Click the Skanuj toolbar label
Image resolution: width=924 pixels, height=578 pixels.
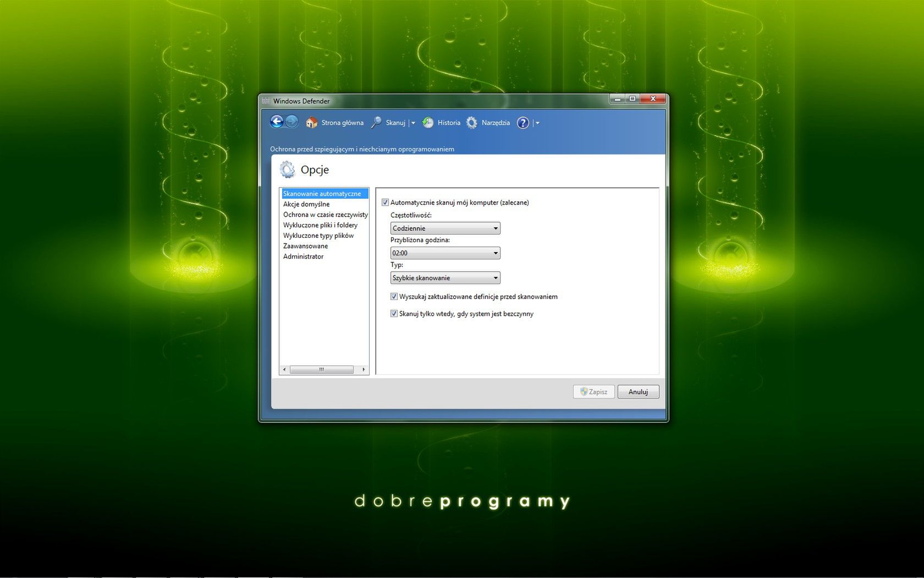(395, 123)
